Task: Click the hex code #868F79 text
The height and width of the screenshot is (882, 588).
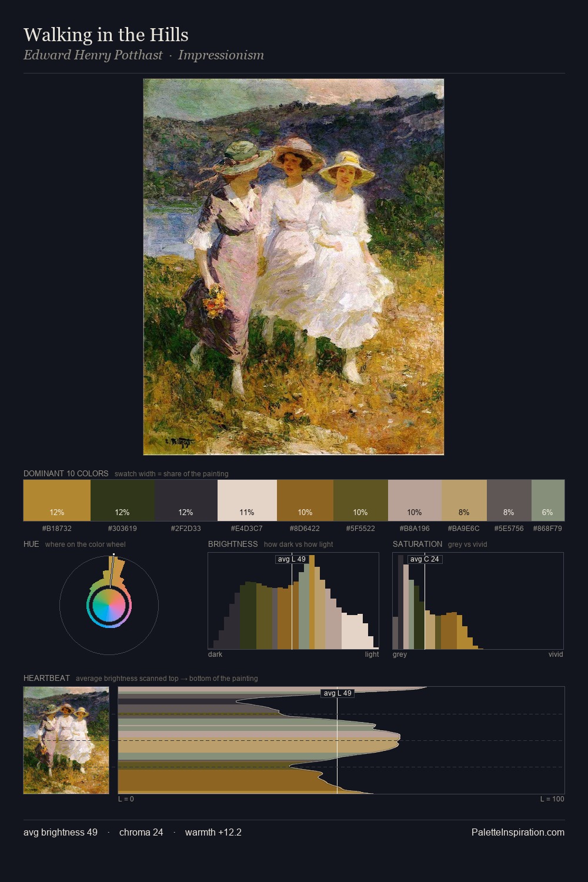Action: pos(547,529)
